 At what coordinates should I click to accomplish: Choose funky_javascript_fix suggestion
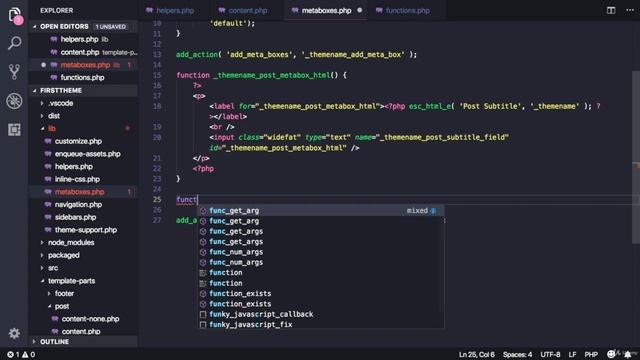pyautogui.click(x=321, y=324)
